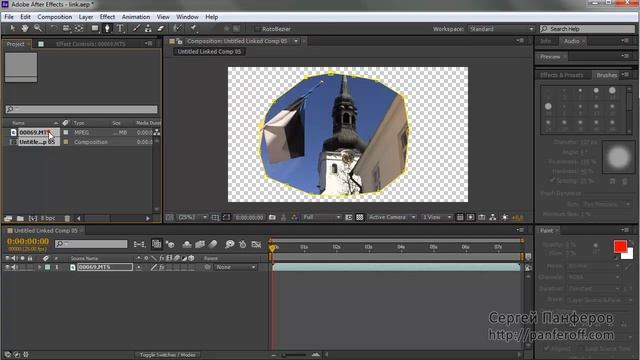Select the Hand tool
Image resolution: width=640 pixels, height=360 pixels.
tap(25, 28)
